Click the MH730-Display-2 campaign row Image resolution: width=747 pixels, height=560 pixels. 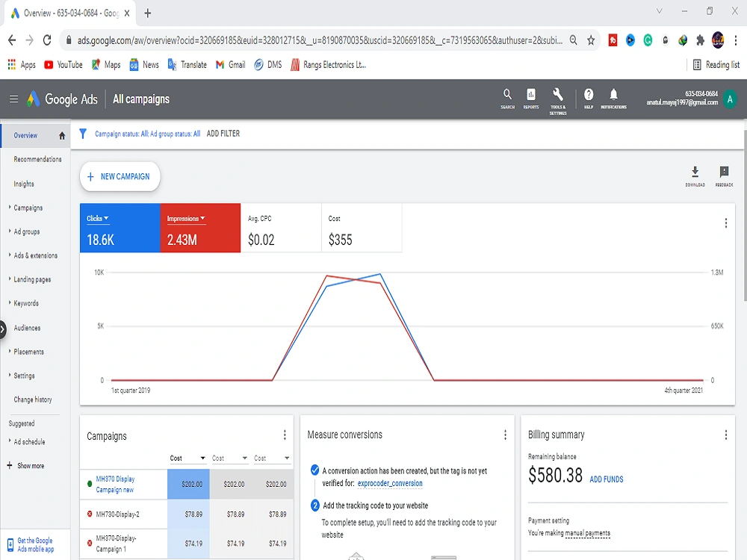186,514
